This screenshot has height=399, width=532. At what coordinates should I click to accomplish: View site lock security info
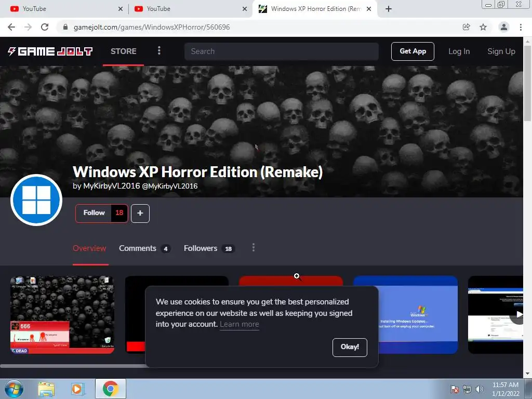click(x=65, y=27)
